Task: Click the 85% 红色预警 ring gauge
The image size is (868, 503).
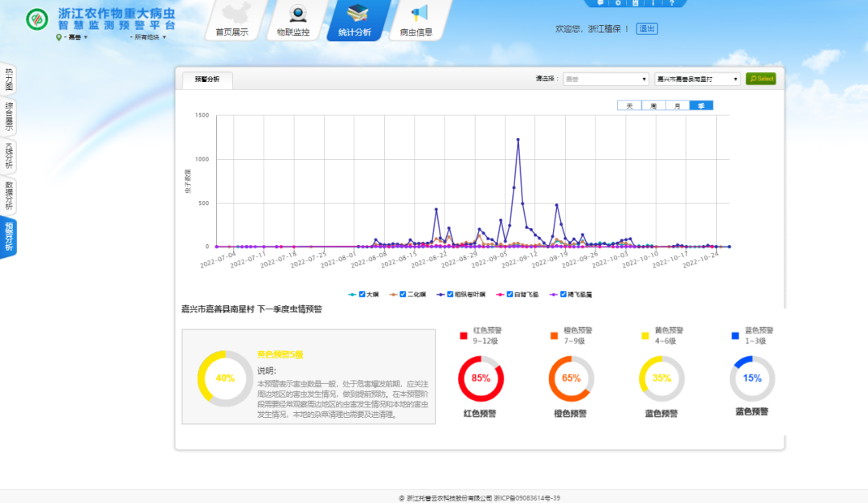Action: pos(481,378)
